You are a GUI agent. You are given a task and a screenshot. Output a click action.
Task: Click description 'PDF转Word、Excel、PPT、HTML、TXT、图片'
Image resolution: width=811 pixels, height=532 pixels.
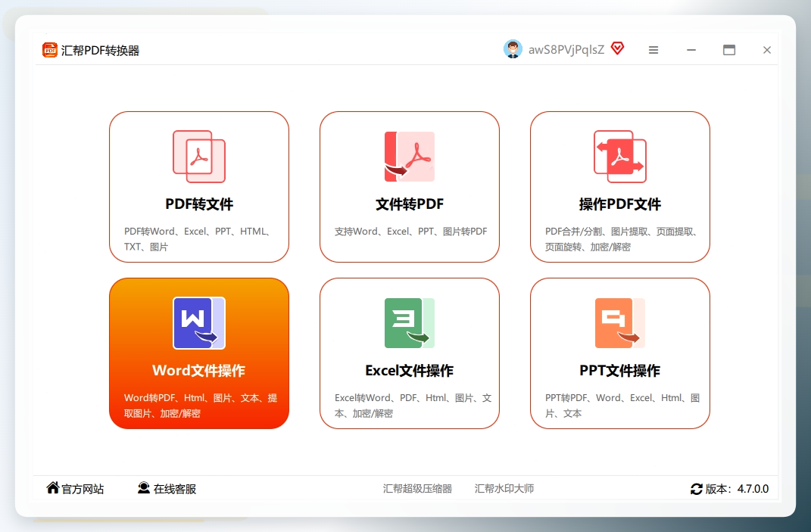[199, 239]
